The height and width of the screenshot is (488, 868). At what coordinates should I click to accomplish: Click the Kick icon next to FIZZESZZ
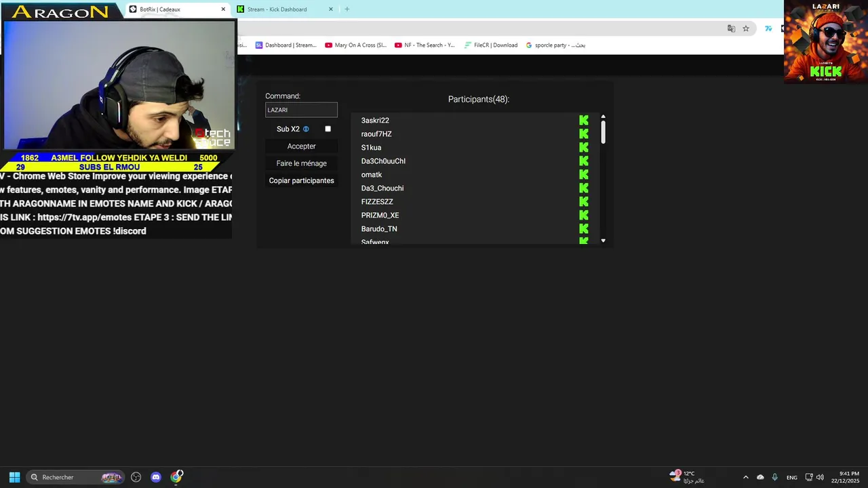click(584, 201)
